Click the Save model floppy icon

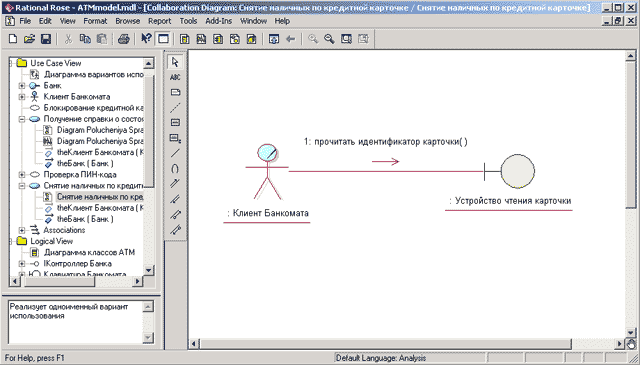pos(46,39)
